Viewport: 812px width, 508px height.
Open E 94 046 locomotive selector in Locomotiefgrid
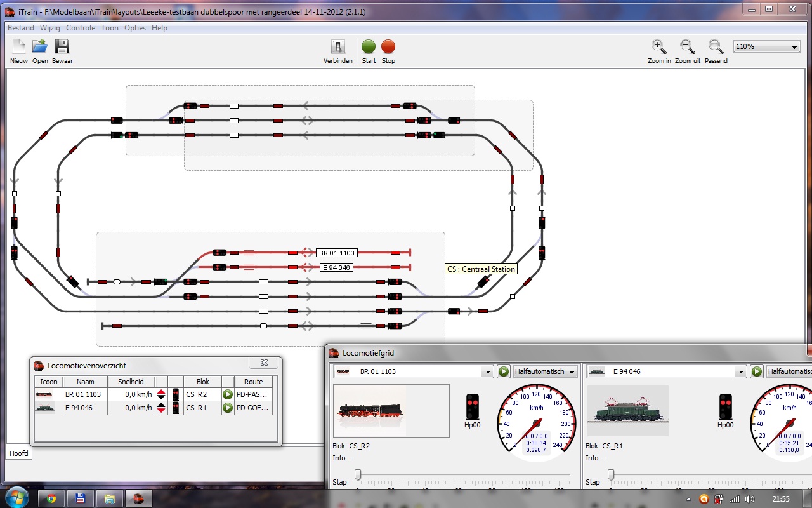click(667, 371)
